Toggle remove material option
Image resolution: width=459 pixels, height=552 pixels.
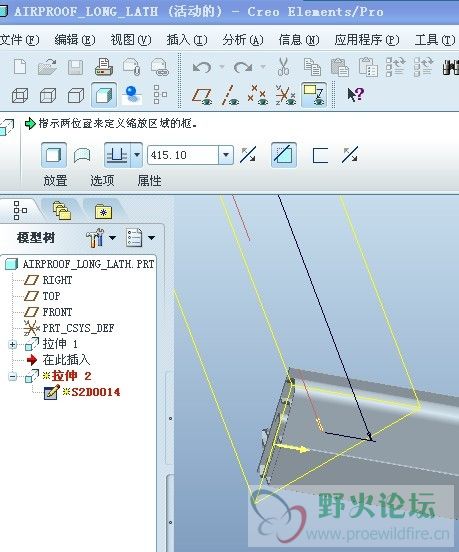pyautogui.click(x=284, y=155)
